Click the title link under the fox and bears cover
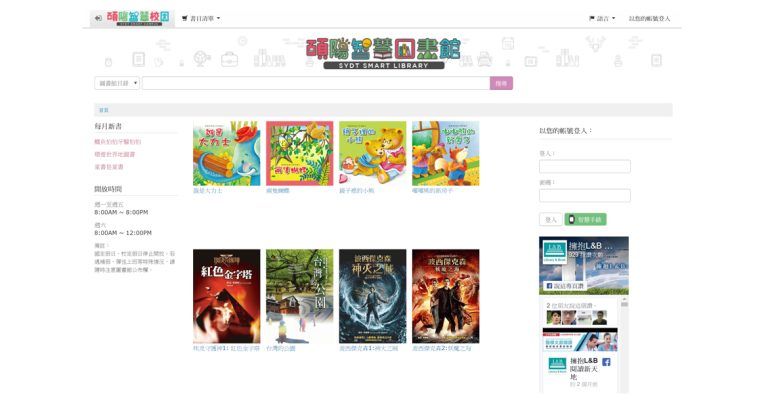 432,191
